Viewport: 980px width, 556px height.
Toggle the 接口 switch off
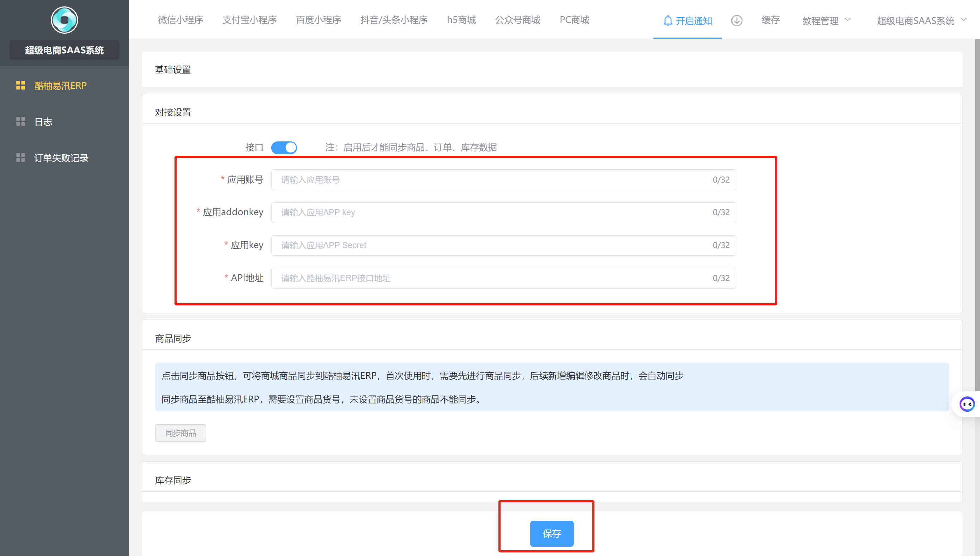coord(284,148)
